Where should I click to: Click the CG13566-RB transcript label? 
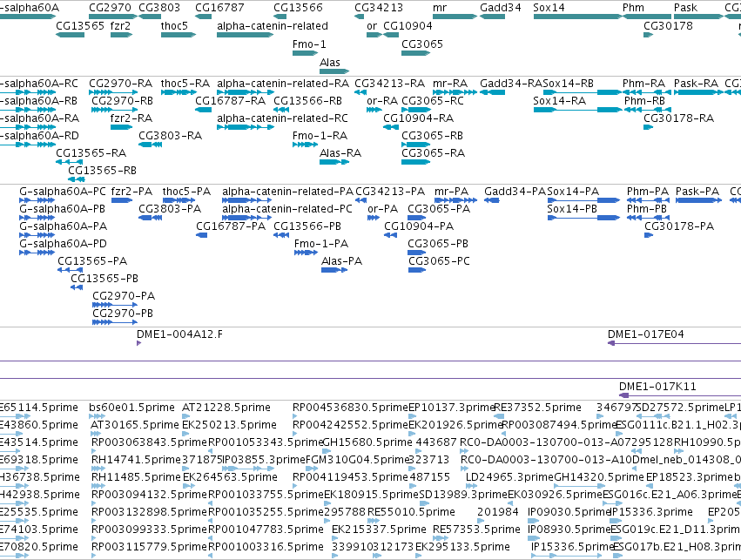307,101
